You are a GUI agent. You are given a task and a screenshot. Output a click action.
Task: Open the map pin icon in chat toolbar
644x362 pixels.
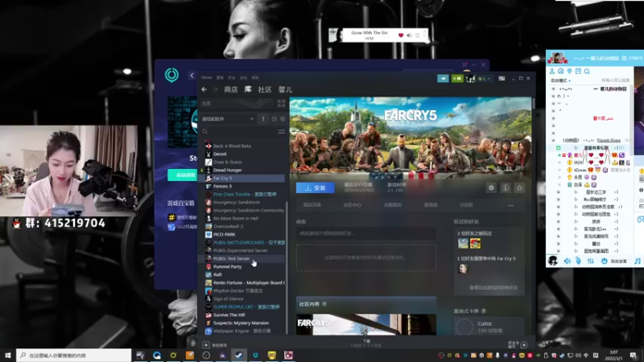(569, 72)
